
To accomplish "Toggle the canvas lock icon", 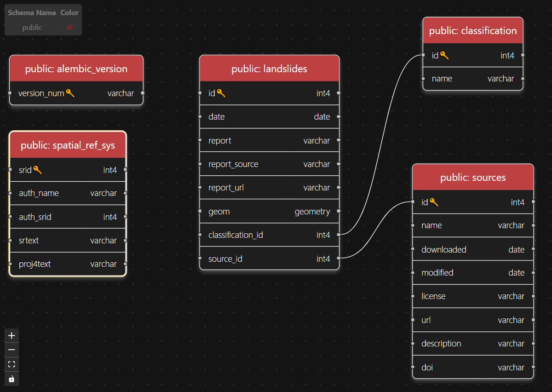I will pos(11,379).
